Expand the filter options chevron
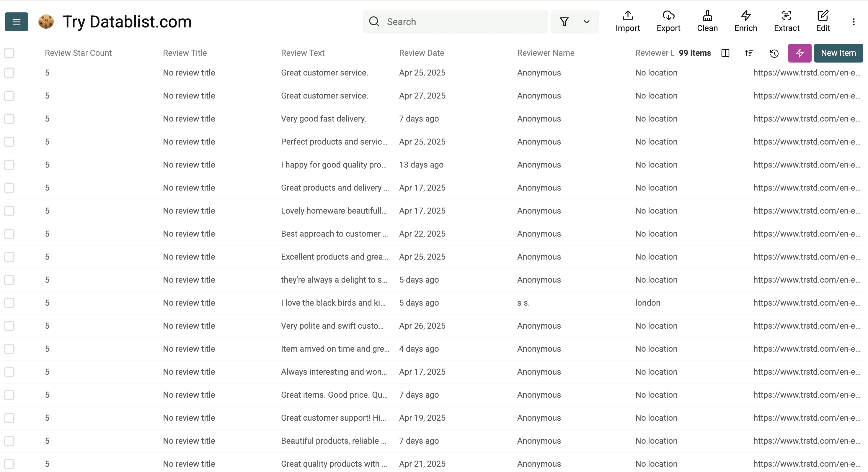 point(586,22)
